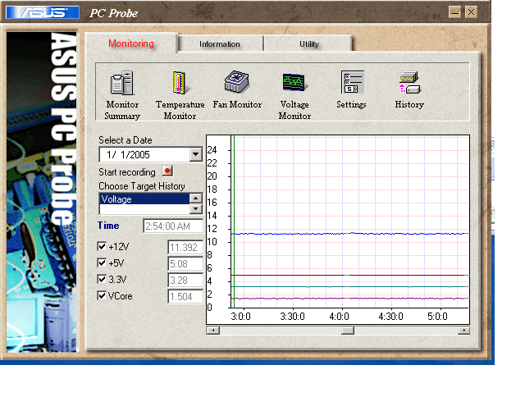Uncheck the 3.3V checkbox

[102, 280]
